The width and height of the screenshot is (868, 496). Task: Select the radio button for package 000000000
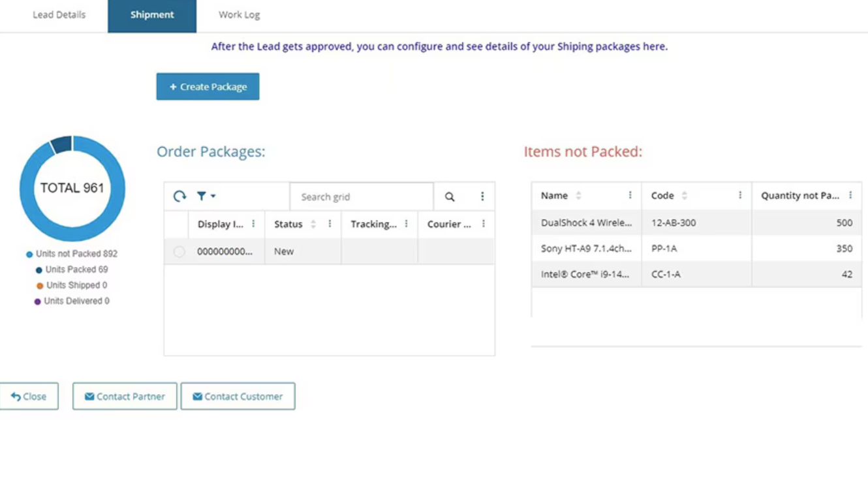click(x=179, y=251)
